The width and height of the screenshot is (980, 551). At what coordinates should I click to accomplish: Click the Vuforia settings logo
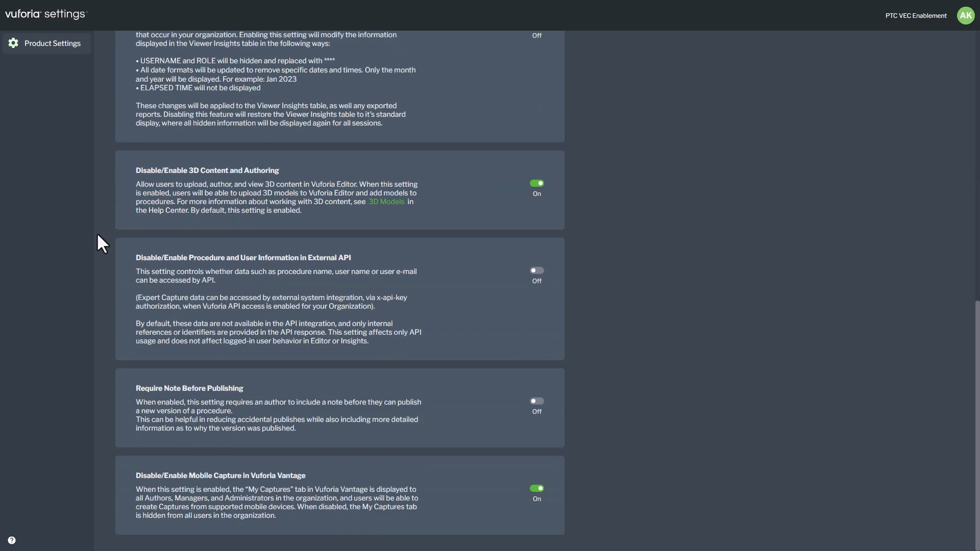(x=46, y=14)
